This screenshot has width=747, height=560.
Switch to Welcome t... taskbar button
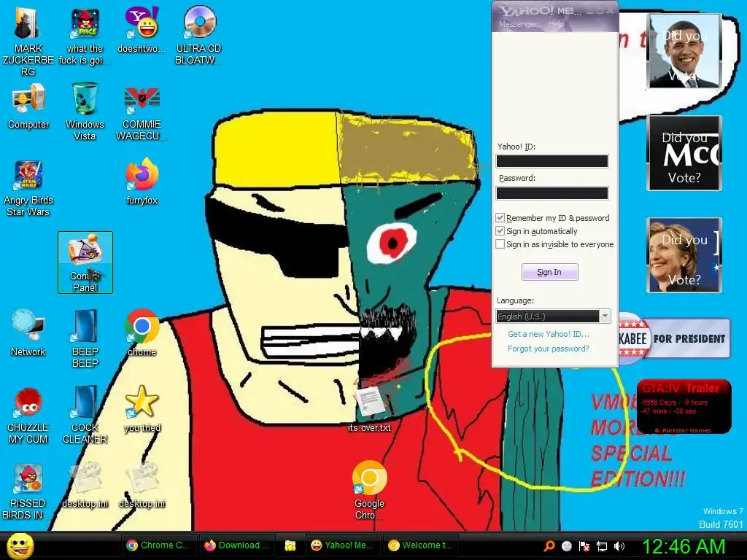[419, 545]
